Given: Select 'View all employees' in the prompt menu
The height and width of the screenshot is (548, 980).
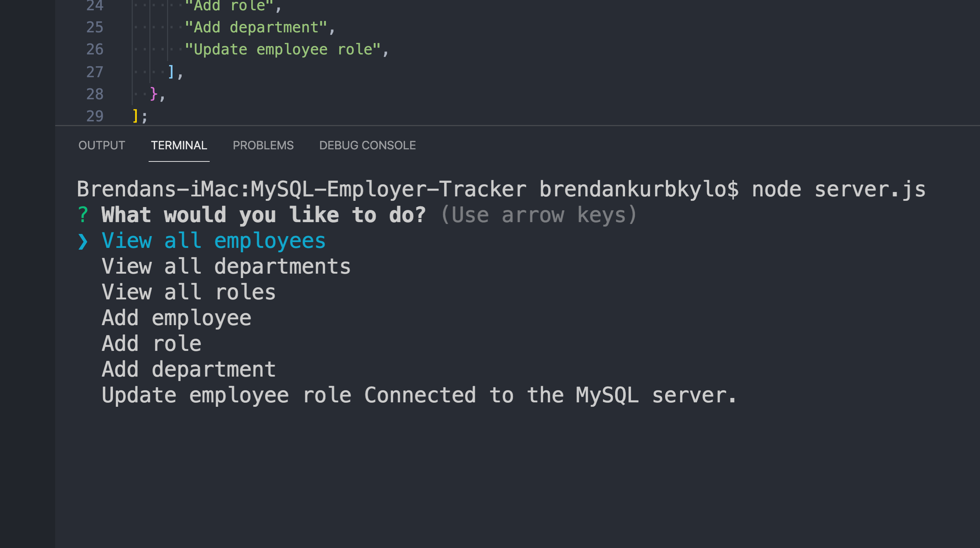Looking at the screenshot, I should pos(213,240).
